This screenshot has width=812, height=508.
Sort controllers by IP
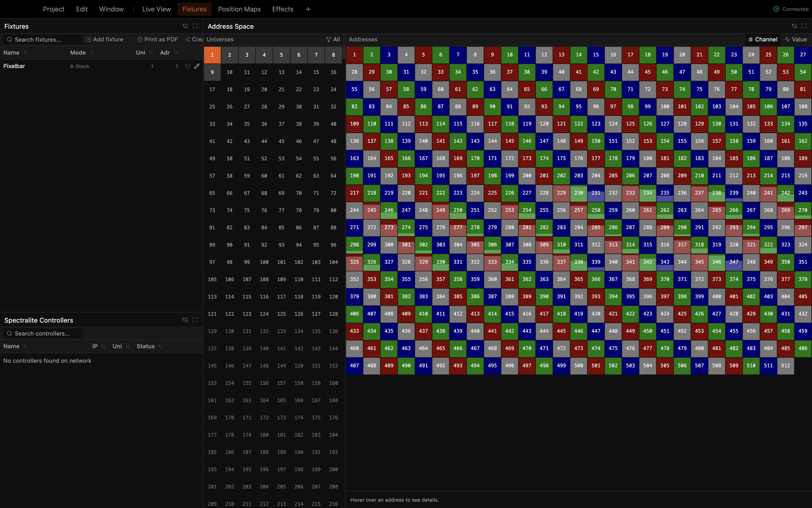[x=99, y=346]
